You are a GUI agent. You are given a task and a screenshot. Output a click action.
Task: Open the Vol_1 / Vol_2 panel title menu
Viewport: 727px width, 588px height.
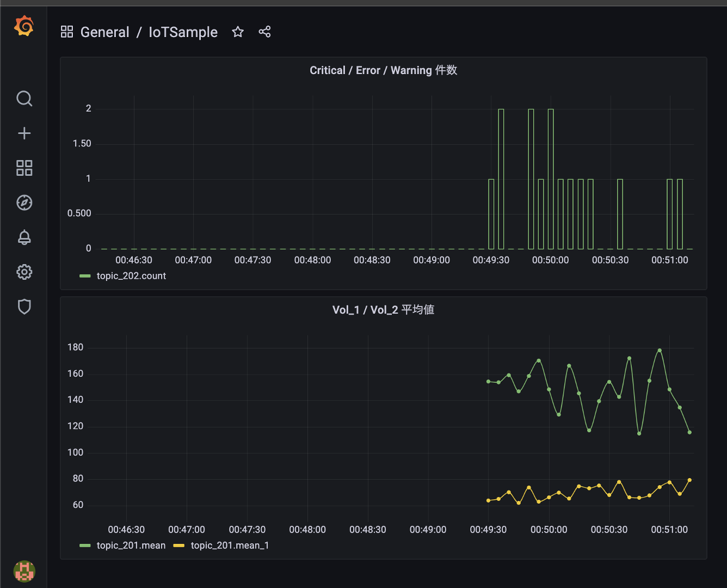pos(383,310)
